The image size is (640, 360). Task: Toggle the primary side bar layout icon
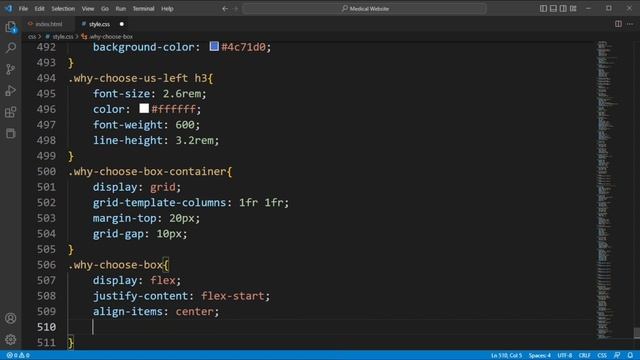tap(543, 9)
